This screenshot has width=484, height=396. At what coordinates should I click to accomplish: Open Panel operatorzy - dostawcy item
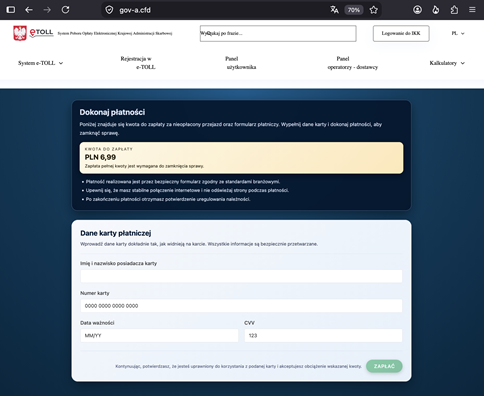click(x=352, y=63)
